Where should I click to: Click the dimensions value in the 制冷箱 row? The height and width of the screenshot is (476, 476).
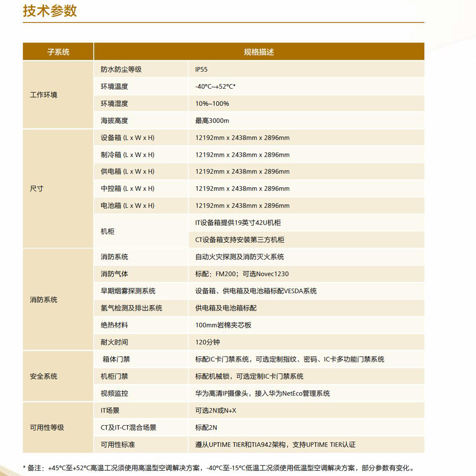242,154
